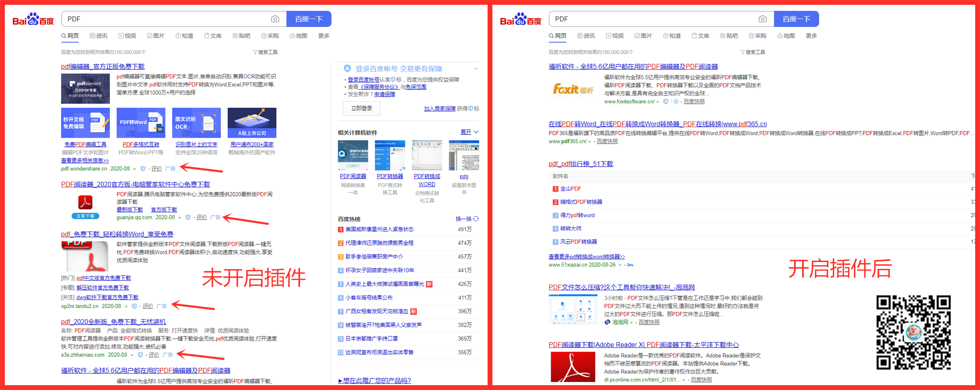Viewport: 980px width, 390px height.
Task: Click the 评价 link beside guanjia.qq.com
Action: [x=202, y=218]
